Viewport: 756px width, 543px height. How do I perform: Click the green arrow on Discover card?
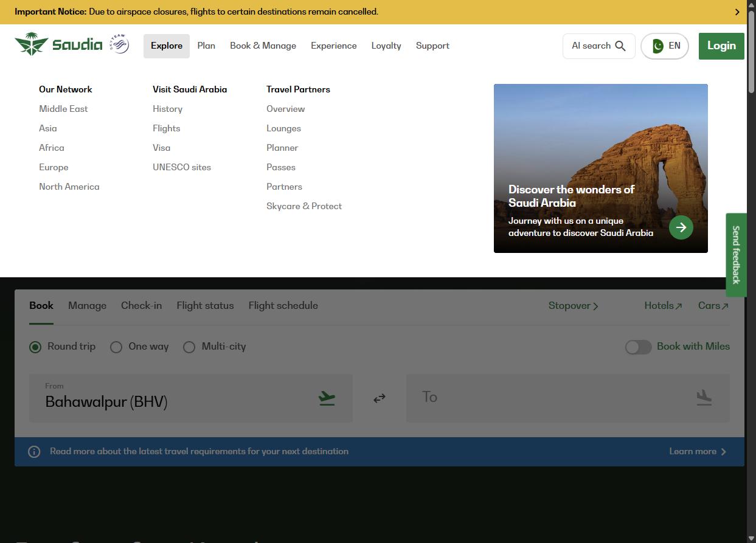pos(681,227)
